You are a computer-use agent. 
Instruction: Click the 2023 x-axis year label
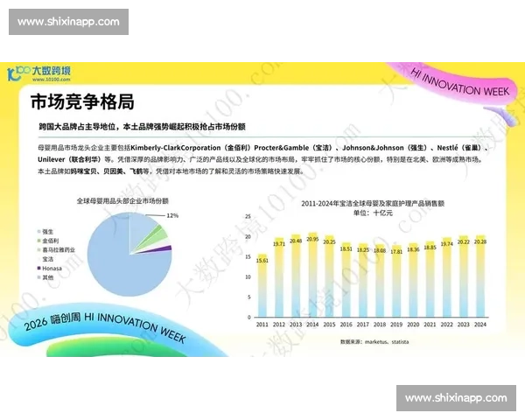tap(464, 325)
